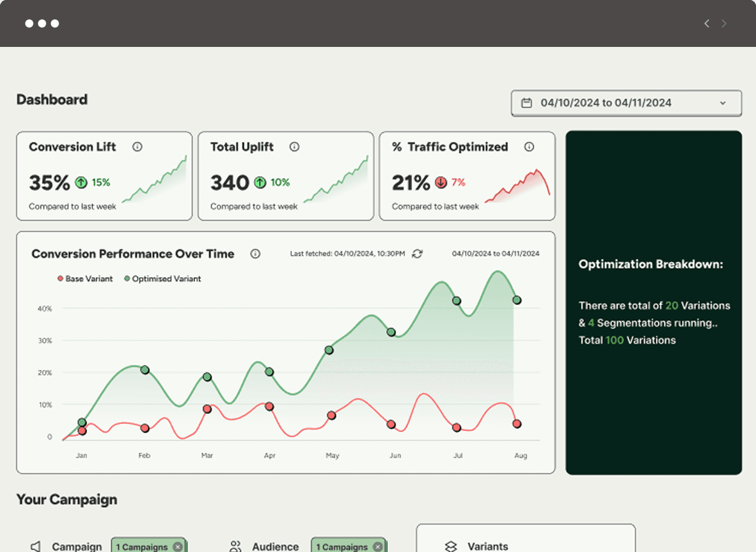Click the Jan x-axis label
The height and width of the screenshot is (552, 756).
(x=82, y=456)
